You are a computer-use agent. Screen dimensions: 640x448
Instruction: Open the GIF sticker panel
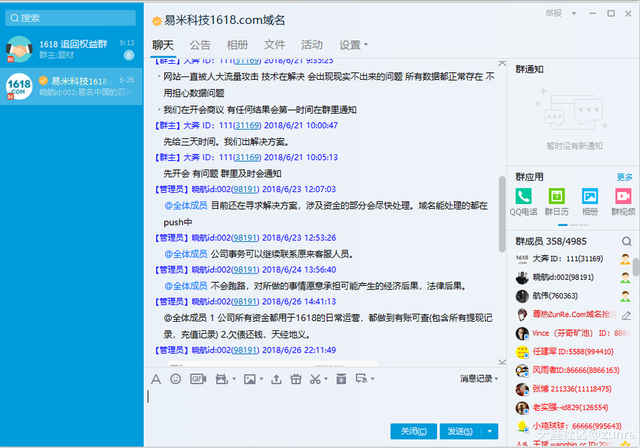coord(198,379)
